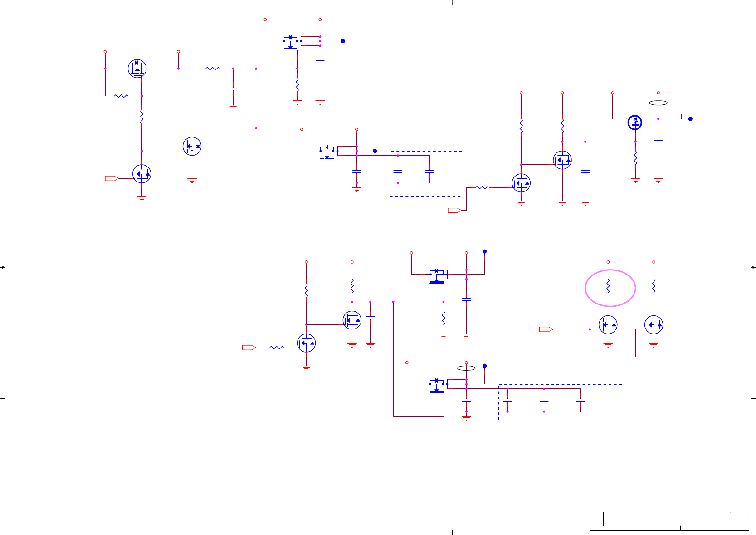Select middle capacitor in the three-capacitor dashed group
756x535 pixels.
point(544,400)
